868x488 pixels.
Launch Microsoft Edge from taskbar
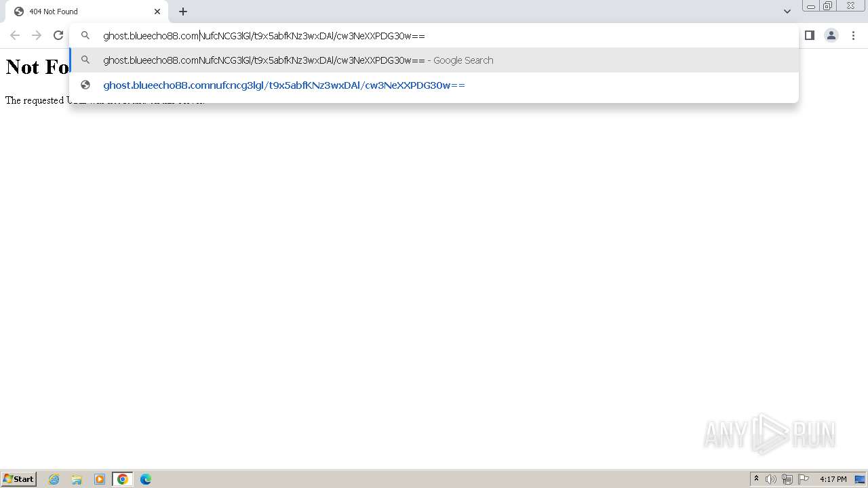[x=146, y=479]
